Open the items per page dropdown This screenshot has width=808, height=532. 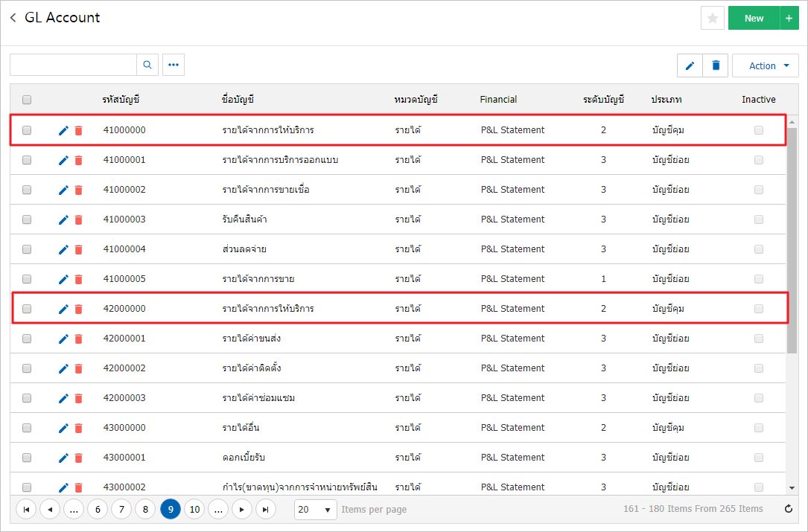(x=315, y=510)
